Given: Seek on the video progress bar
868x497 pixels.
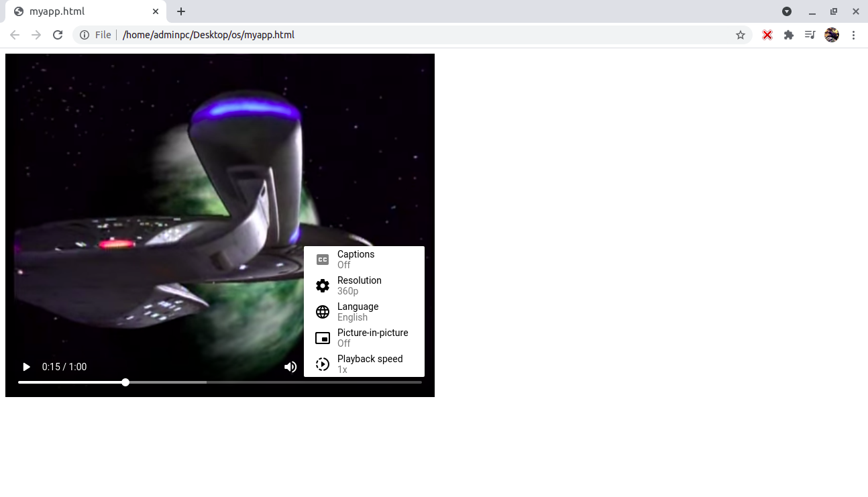Looking at the screenshot, I should click(220, 382).
